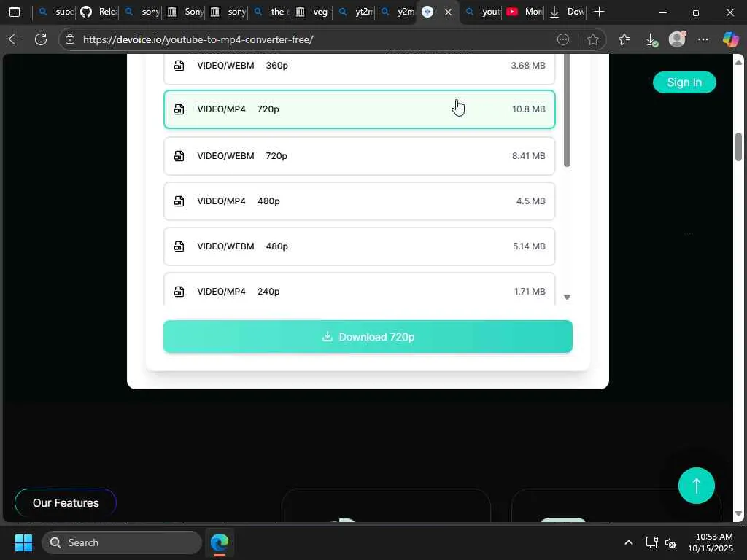Click the file icon of VIDEO/WEBM 360p
The height and width of the screenshot is (560, 747).
[x=179, y=65]
